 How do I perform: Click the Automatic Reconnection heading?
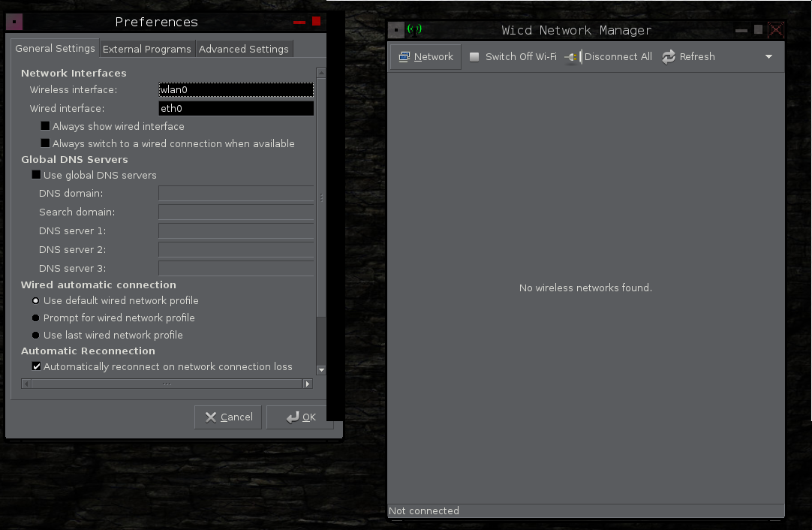(x=88, y=351)
